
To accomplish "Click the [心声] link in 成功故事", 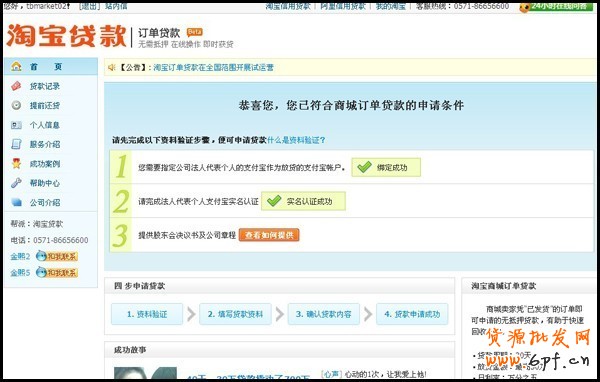I will pyautogui.click(x=331, y=374).
